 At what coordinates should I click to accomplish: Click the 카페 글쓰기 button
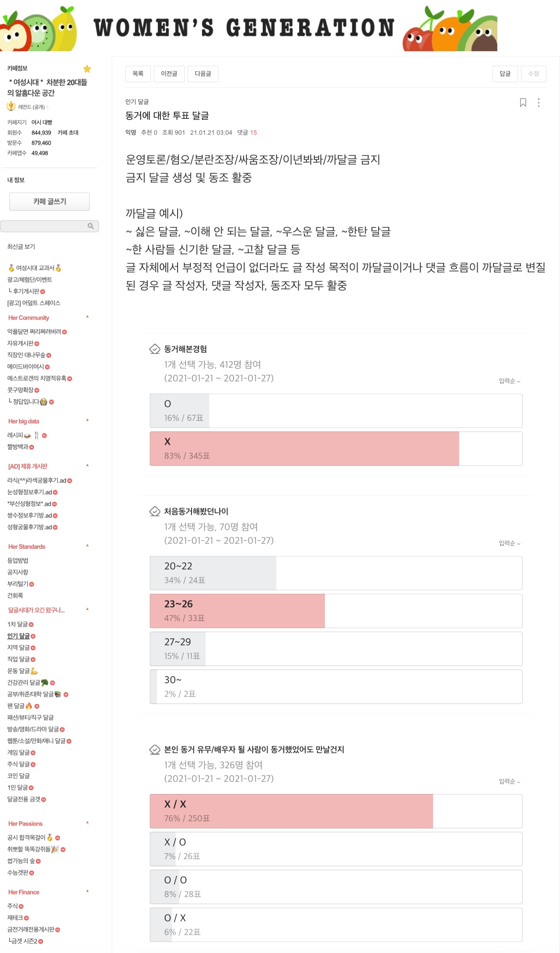click(49, 202)
